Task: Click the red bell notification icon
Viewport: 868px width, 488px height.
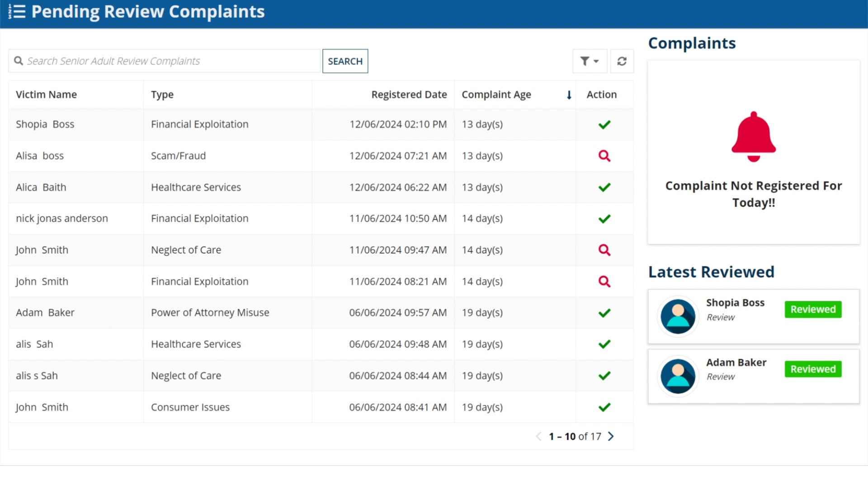Action: pyautogui.click(x=754, y=136)
